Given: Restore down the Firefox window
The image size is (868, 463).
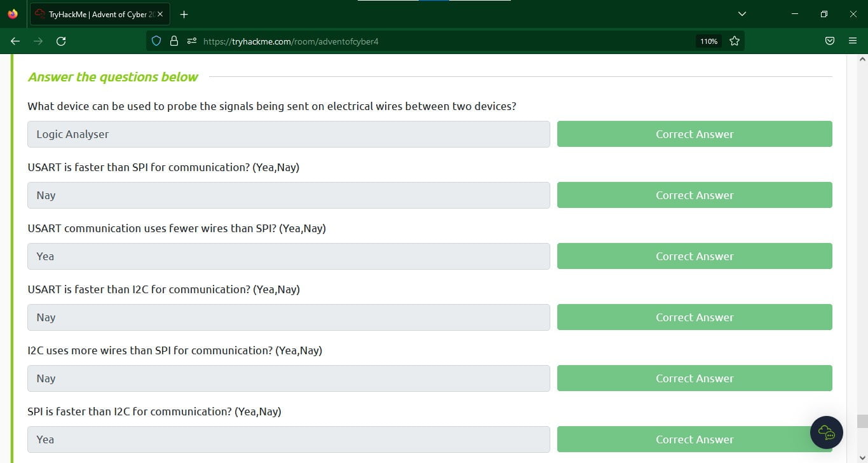Looking at the screenshot, I should point(824,14).
